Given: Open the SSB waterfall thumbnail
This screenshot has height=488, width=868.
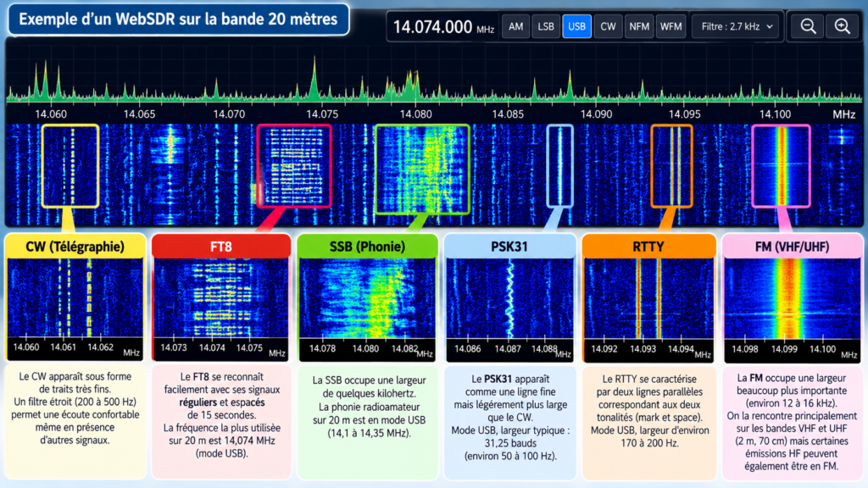Looking at the screenshot, I should [x=367, y=299].
